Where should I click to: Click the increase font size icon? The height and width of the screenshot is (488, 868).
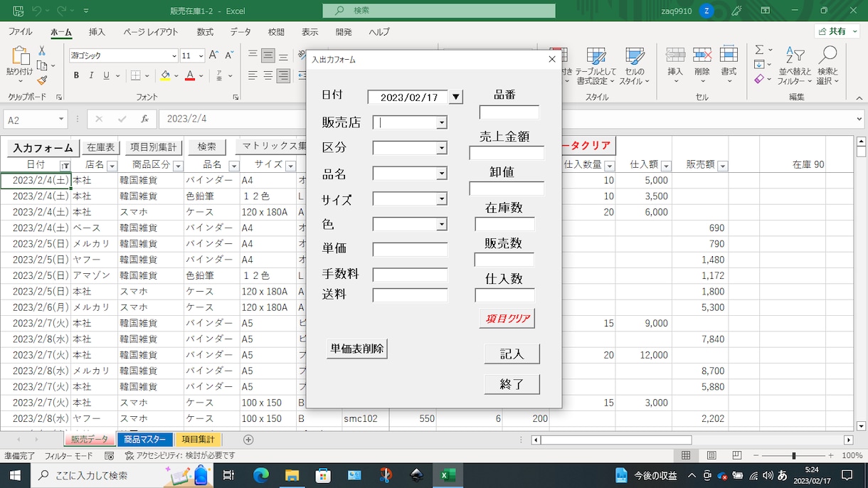pyautogui.click(x=213, y=55)
